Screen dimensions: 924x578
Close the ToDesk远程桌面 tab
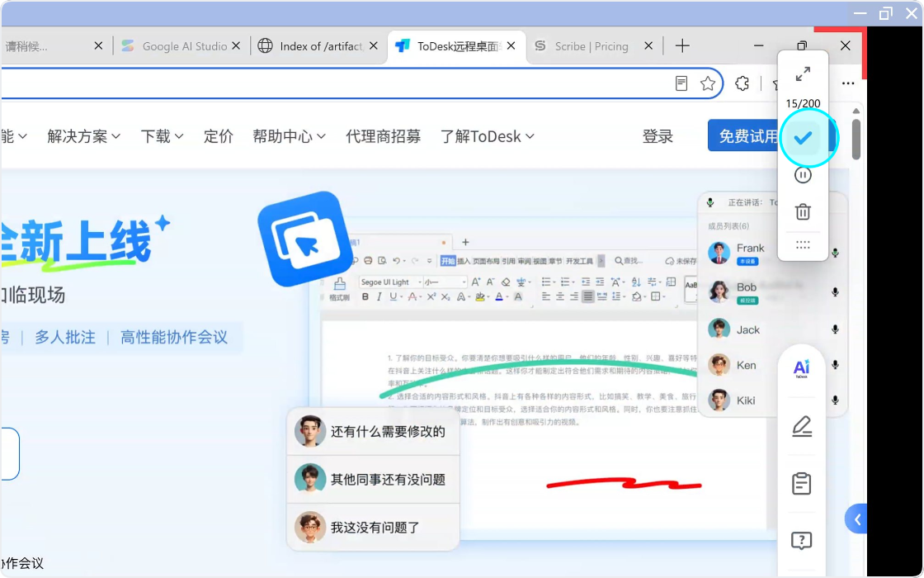511,46
